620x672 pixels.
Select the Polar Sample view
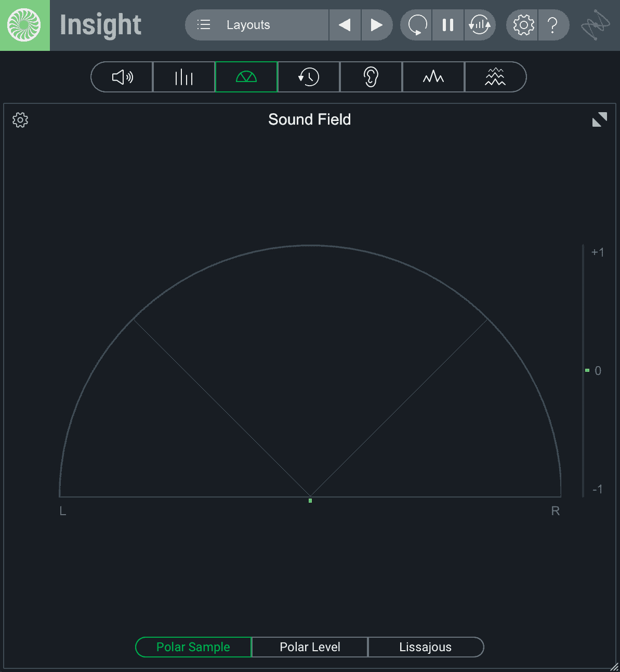coord(193,647)
